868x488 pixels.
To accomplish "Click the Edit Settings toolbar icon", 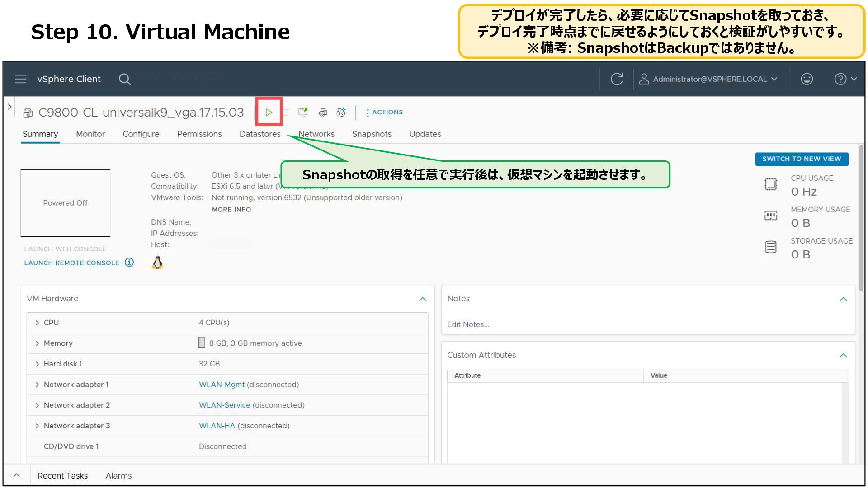I will (322, 113).
